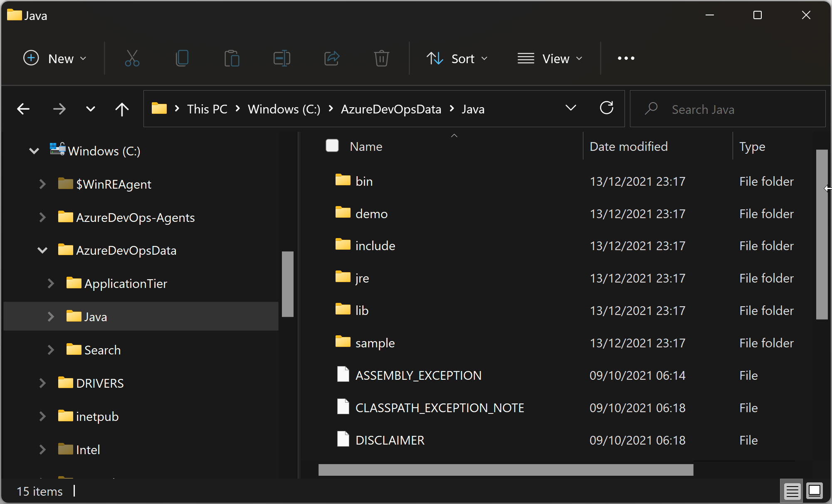832x504 pixels.
Task: Click the Copy icon in toolbar
Action: (182, 59)
